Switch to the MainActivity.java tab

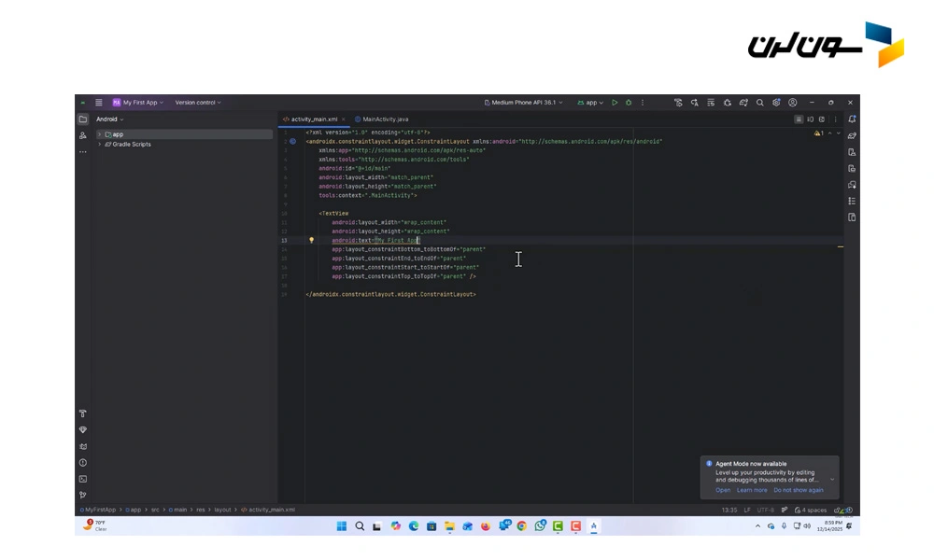pyautogui.click(x=385, y=119)
